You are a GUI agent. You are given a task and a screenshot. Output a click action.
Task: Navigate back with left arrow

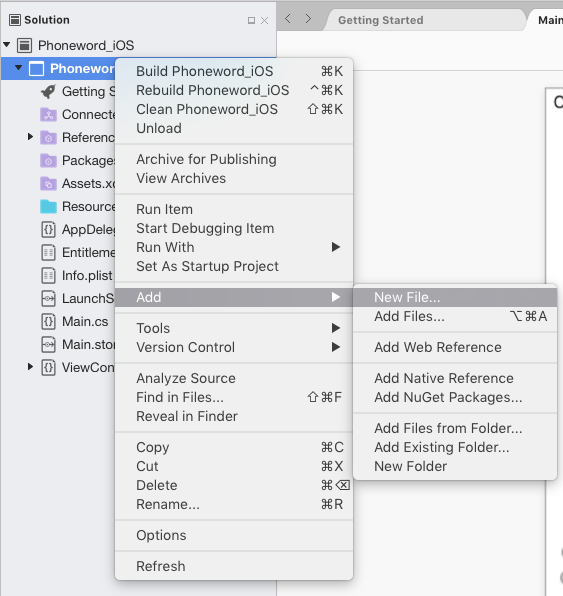pyautogui.click(x=288, y=19)
